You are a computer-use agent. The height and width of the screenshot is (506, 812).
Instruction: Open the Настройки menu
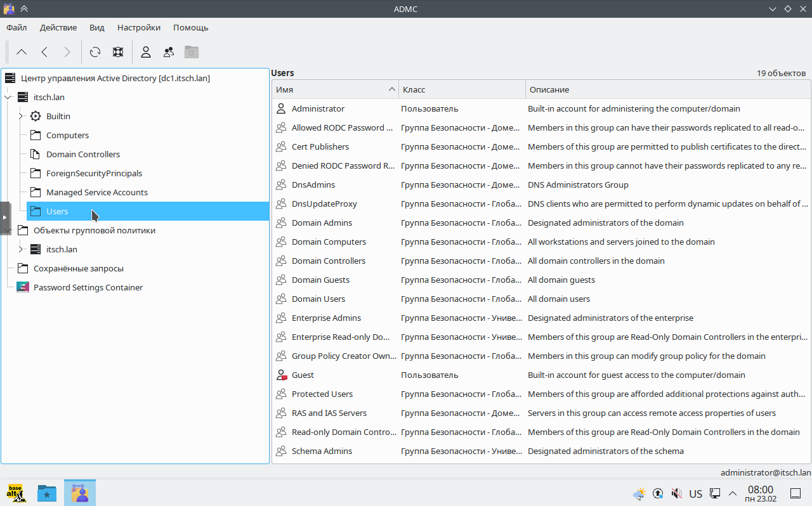click(x=138, y=27)
